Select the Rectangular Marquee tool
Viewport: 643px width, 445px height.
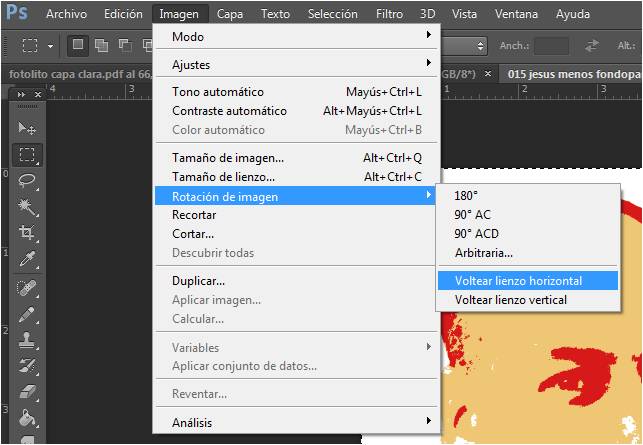pos(27,155)
